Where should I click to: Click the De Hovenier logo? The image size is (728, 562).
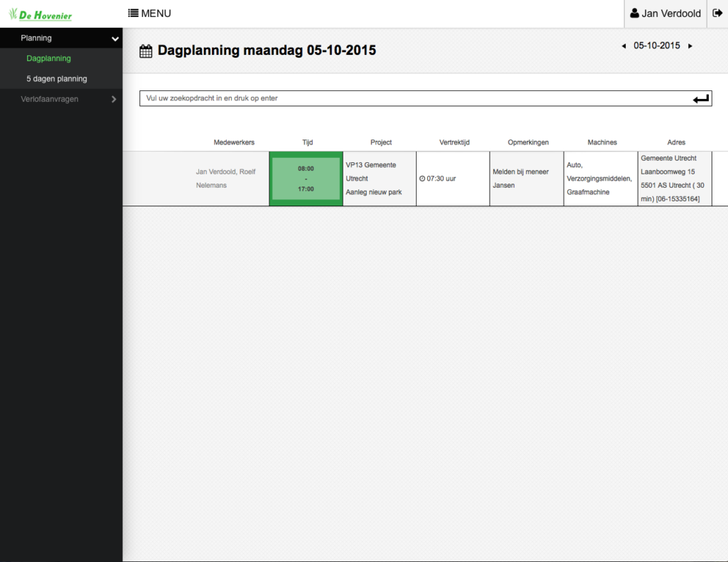click(41, 14)
